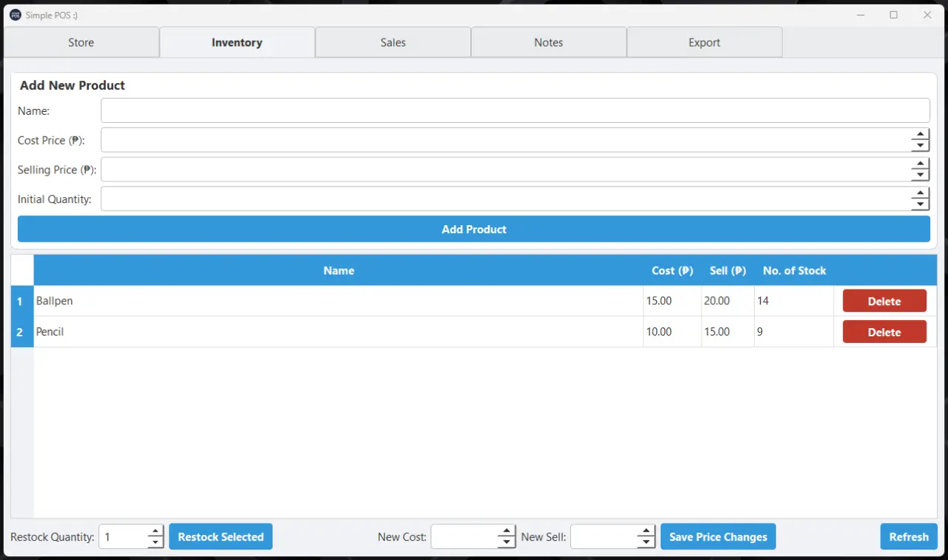Select row header number 2
The width and height of the screenshot is (948, 560).
click(x=22, y=332)
